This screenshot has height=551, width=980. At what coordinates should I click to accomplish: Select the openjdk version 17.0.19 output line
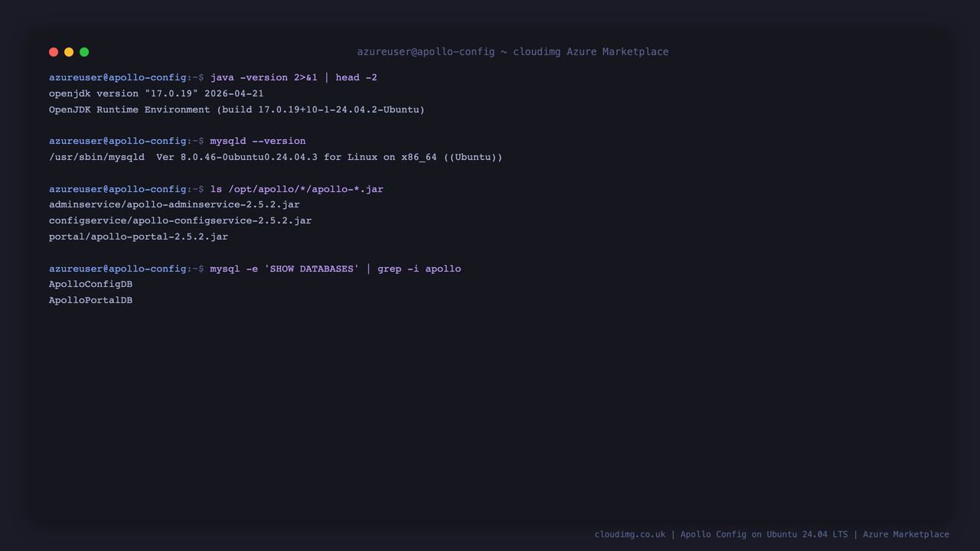pyautogui.click(x=156, y=93)
